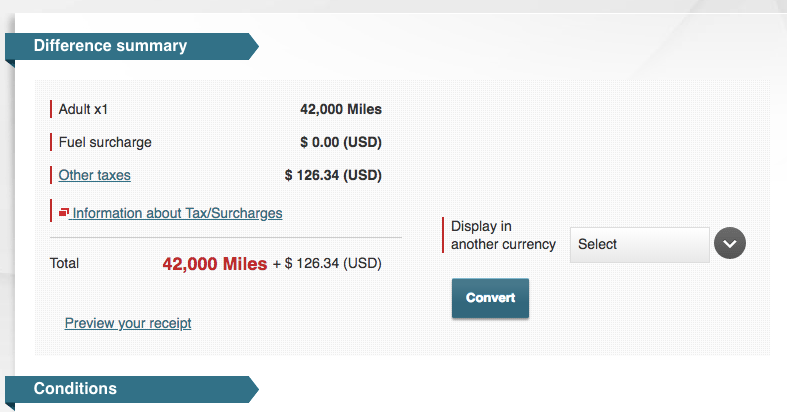The image size is (787, 412).
Task: Click the round dark chevron arrow button
Action: 730,244
